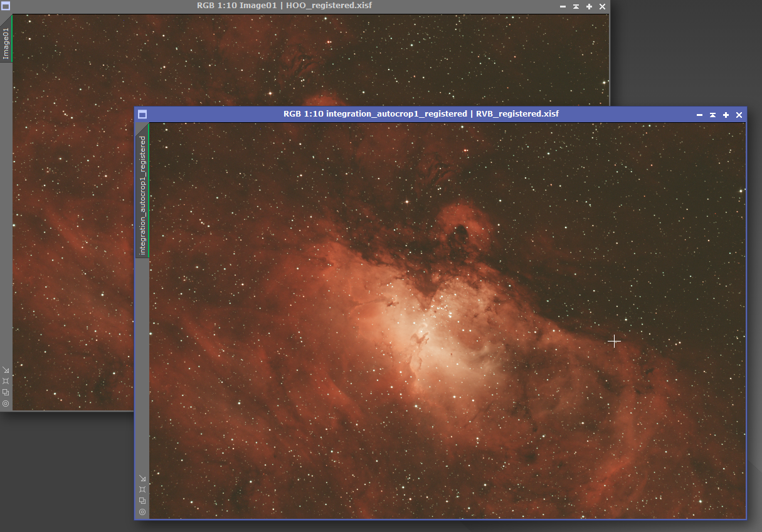The image size is (762, 532).
Task: Click concentric-circle track icon in RVB_registered window
Action: click(x=142, y=512)
